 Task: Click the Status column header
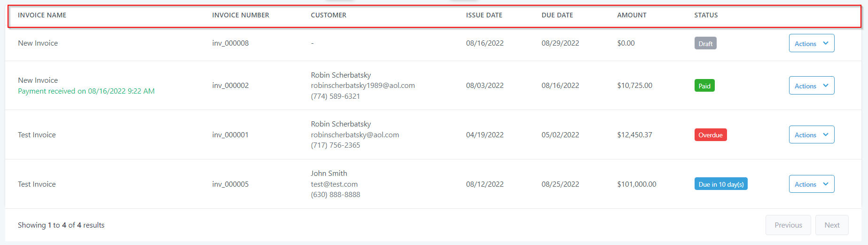[706, 15]
